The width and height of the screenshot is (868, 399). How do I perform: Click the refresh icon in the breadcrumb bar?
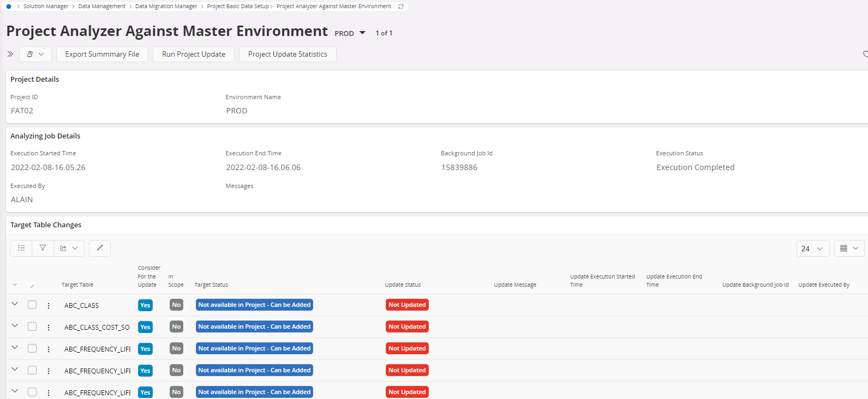[401, 7]
